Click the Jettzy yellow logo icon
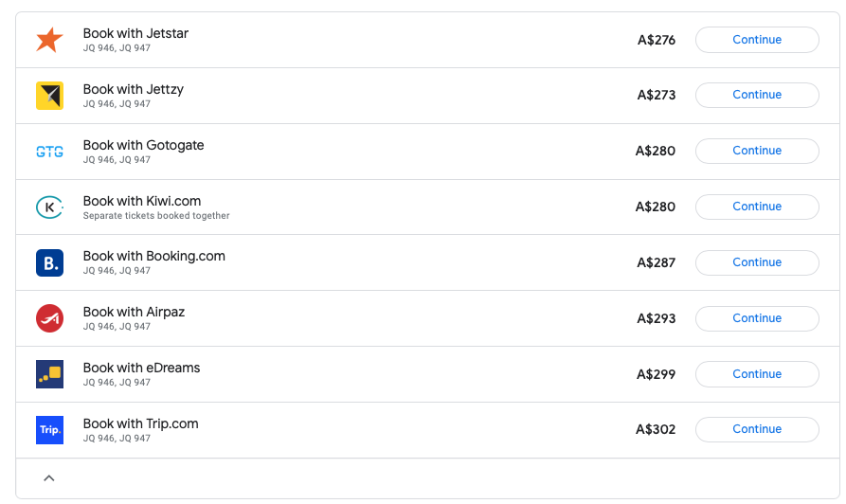Screen dimensions: 846x504 (49, 96)
